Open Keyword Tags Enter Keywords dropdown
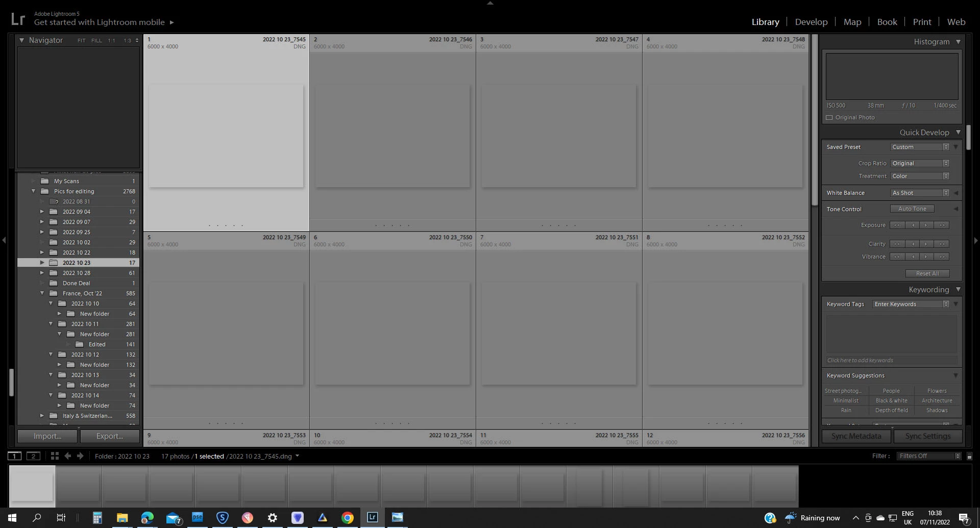The image size is (980, 528). click(x=911, y=304)
